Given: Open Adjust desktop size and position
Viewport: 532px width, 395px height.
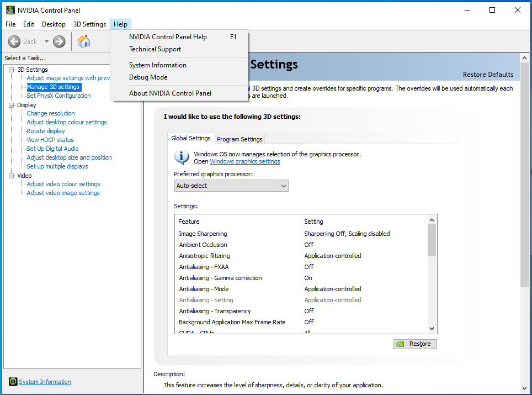Looking at the screenshot, I should coord(69,157).
